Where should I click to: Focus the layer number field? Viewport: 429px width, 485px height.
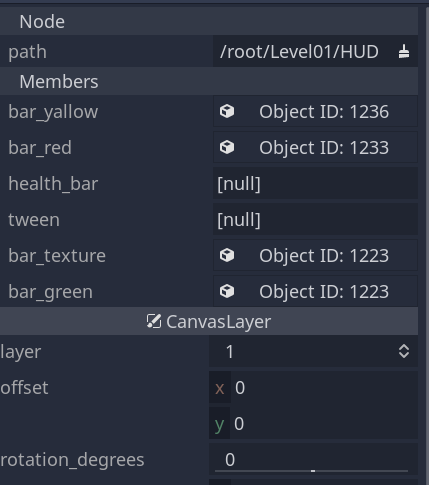(x=313, y=351)
